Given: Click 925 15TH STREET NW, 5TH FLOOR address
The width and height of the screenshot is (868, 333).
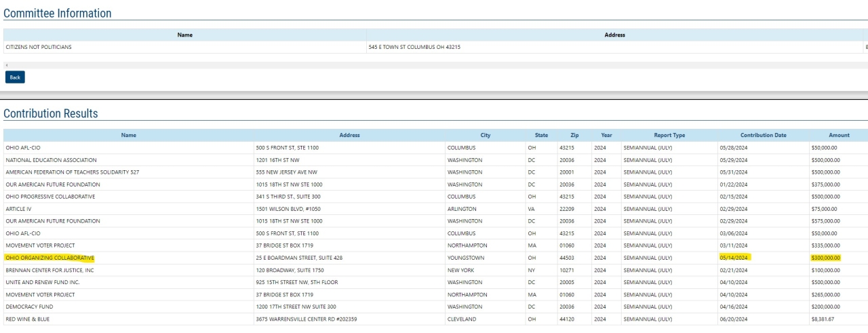Looking at the screenshot, I should [296, 282].
